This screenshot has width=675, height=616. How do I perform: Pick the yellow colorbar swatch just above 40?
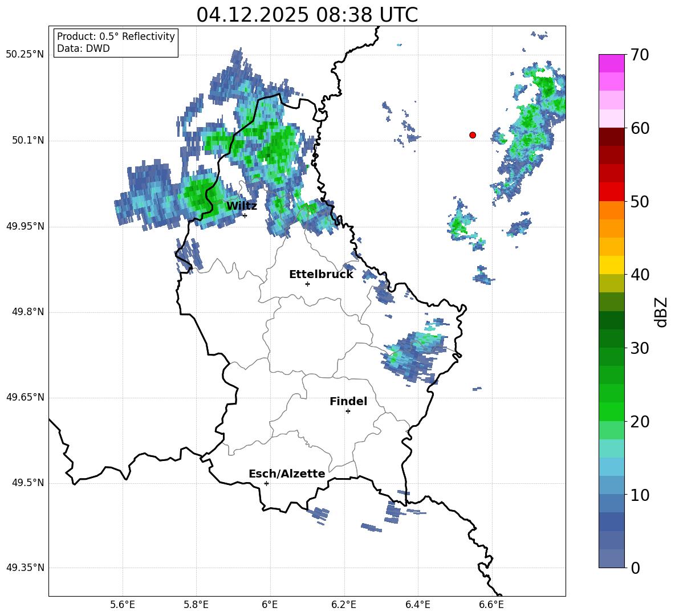[x=611, y=265]
